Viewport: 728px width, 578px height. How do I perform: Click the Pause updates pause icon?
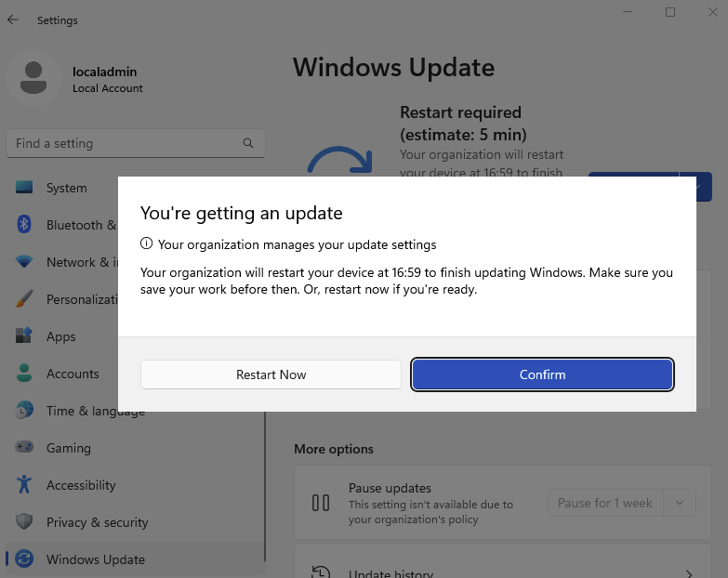pyautogui.click(x=321, y=503)
